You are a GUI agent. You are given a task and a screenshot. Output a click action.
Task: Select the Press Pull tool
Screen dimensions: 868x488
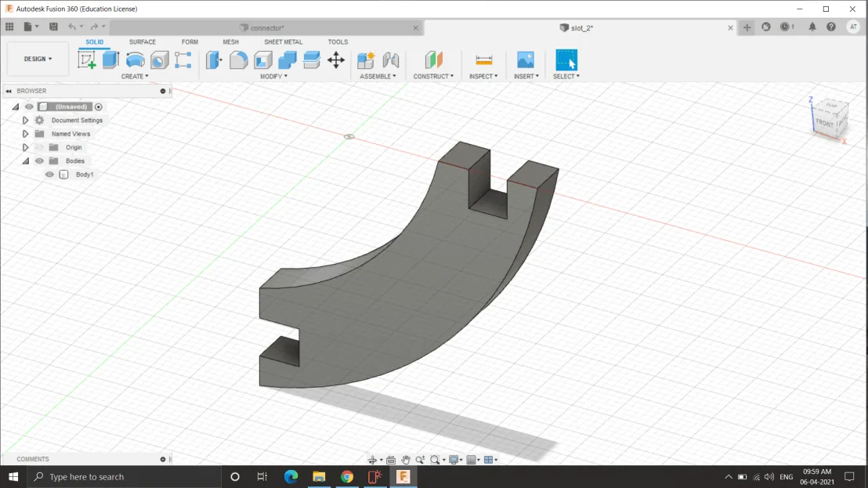tap(214, 60)
